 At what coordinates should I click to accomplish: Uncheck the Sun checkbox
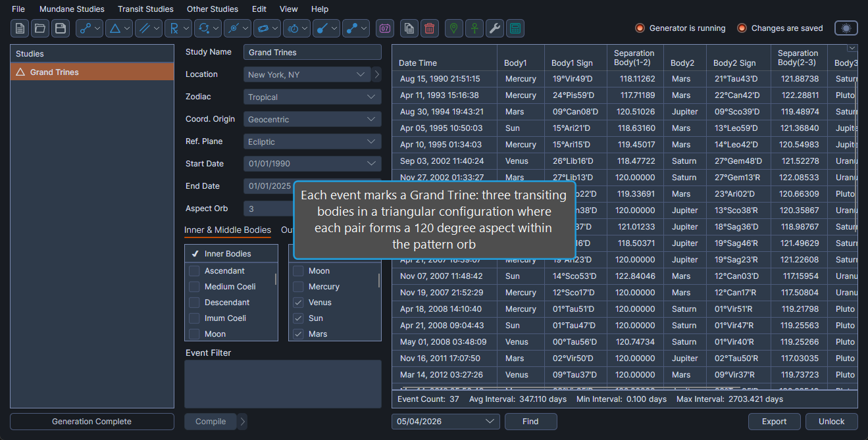(298, 318)
